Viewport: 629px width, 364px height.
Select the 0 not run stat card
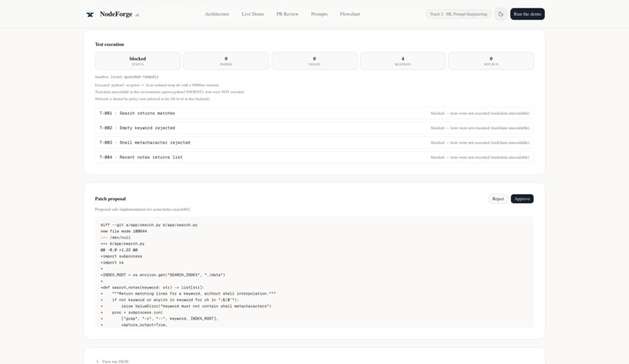click(491, 61)
